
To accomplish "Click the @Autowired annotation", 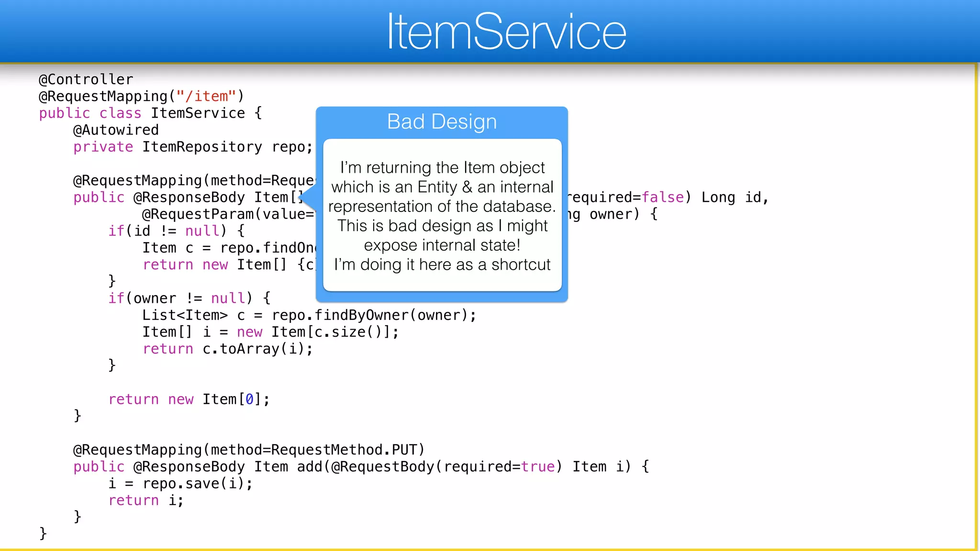I will 116,130.
